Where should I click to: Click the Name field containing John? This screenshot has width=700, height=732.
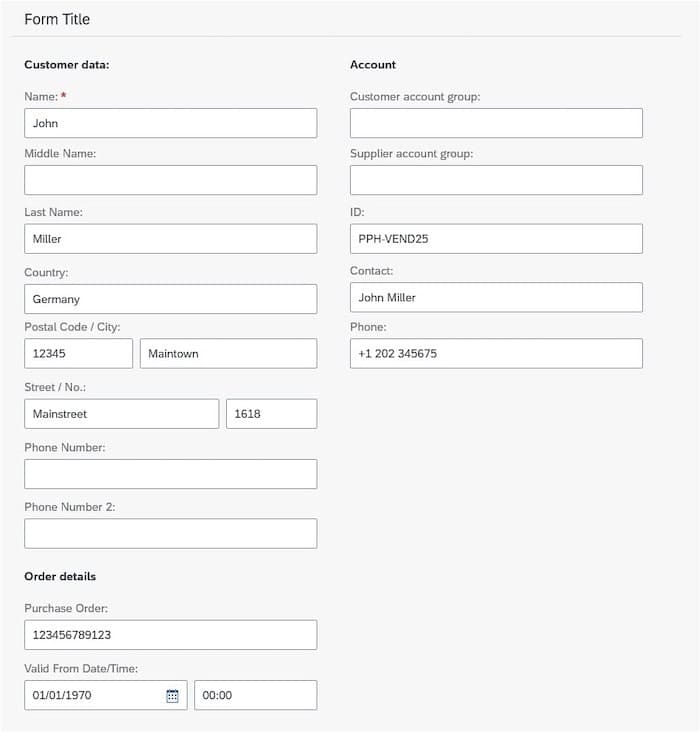pos(170,123)
